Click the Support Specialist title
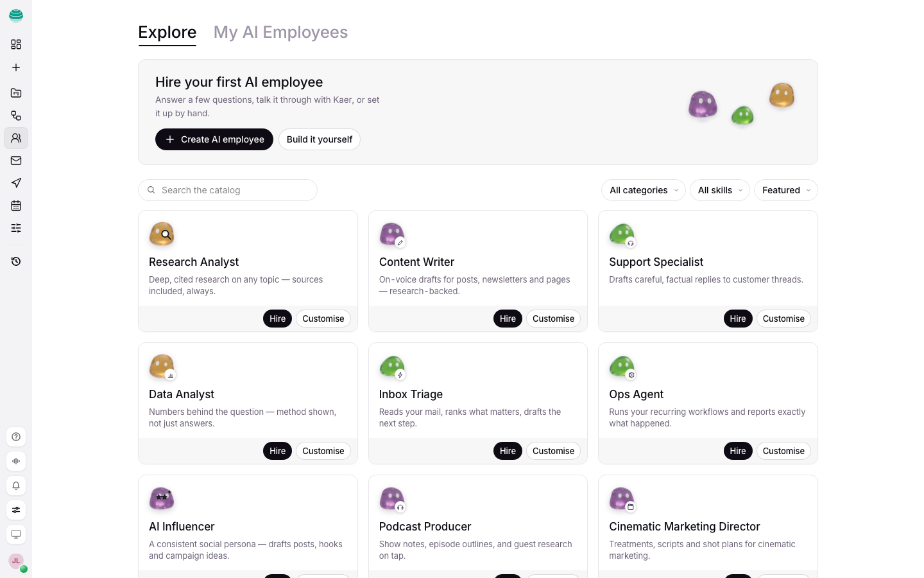Screen dimensions: 924x578 pos(656,262)
